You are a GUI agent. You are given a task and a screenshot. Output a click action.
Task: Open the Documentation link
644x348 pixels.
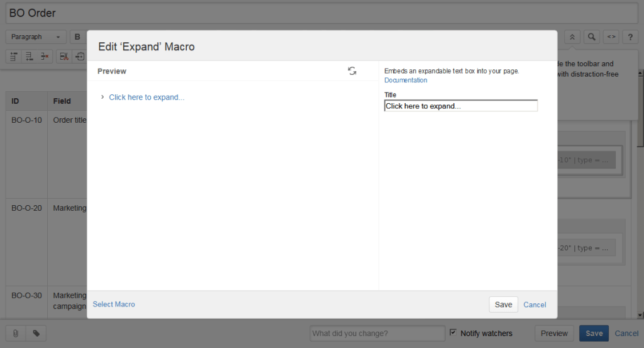coord(406,81)
